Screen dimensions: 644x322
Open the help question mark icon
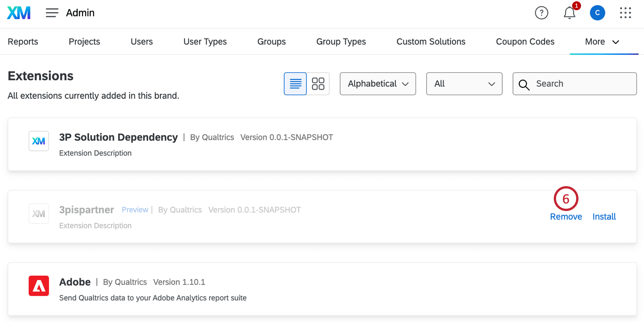click(x=541, y=13)
